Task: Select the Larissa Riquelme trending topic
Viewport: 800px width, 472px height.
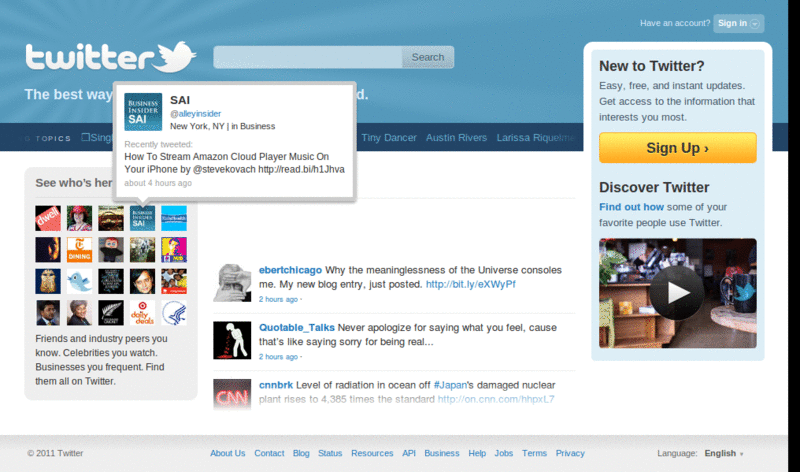Action: 536,138
